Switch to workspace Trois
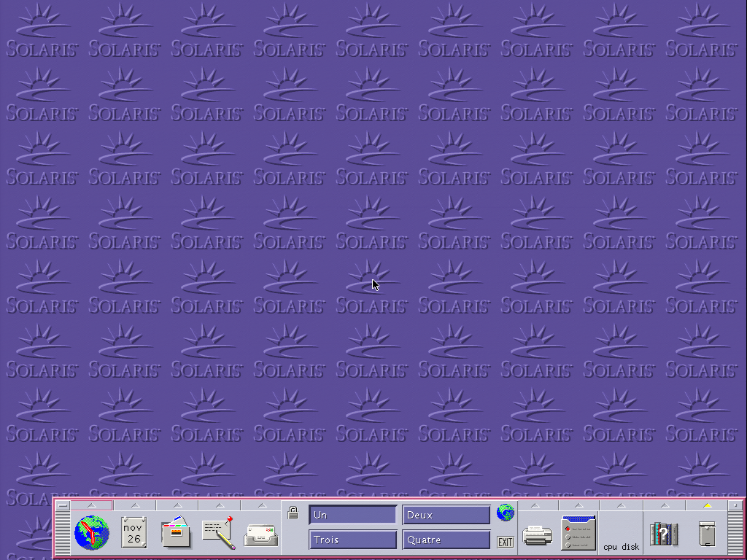 click(352, 540)
